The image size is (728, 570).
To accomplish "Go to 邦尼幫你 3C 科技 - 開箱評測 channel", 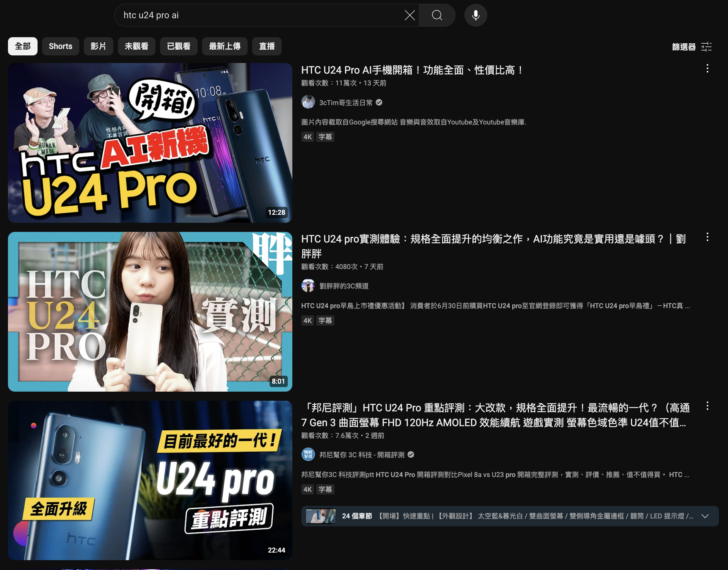I will (362, 455).
